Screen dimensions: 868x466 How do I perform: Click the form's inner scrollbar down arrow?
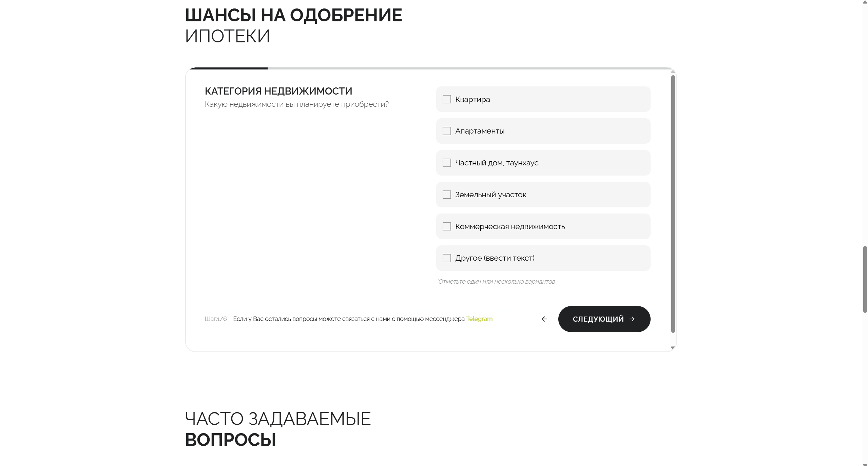point(673,348)
